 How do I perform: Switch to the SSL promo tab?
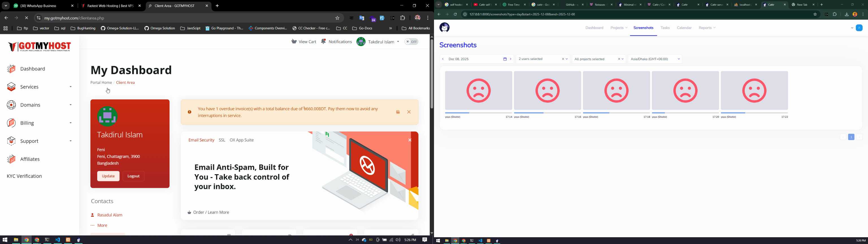pos(222,140)
